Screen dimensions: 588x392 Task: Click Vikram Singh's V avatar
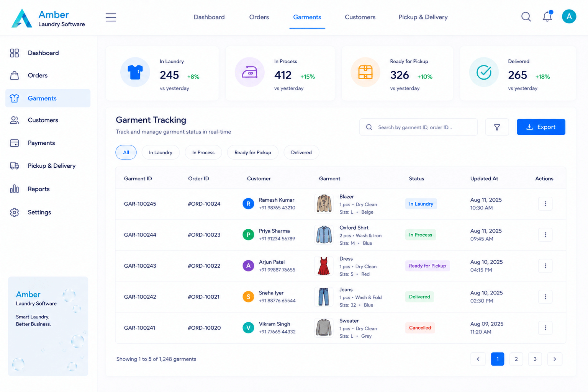point(248,328)
